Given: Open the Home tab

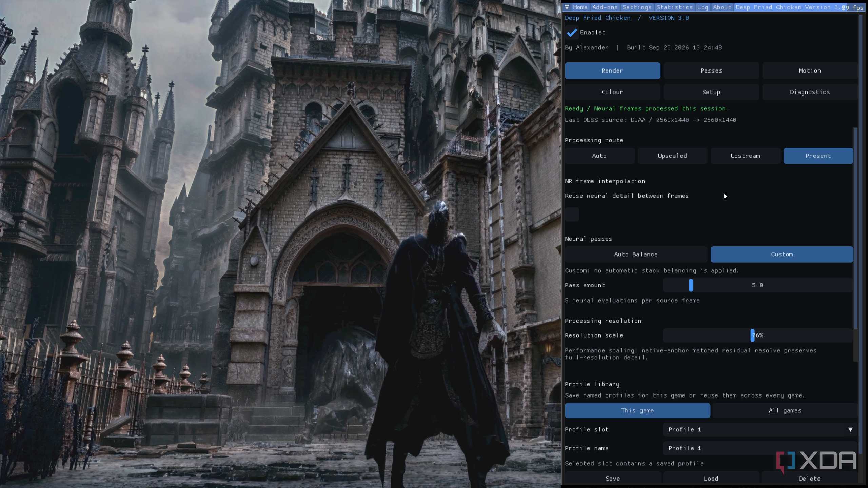Looking at the screenshot, I should point(580,7).
